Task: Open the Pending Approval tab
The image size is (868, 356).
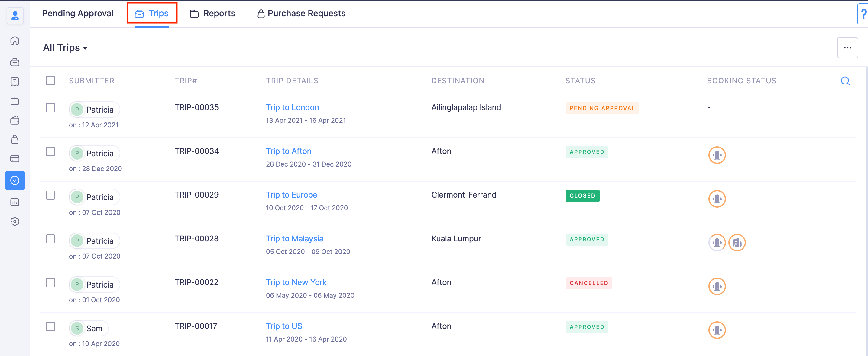Action: pyautogui.click(x=78, y=14)
